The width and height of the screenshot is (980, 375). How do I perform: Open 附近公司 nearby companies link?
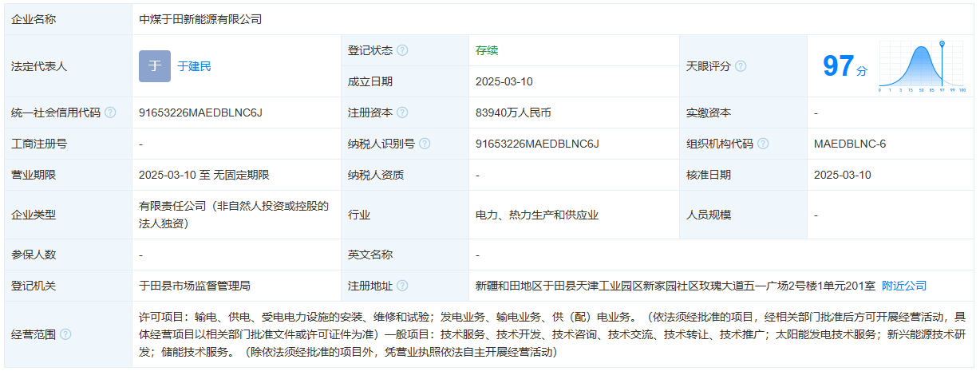click(904, 286)
